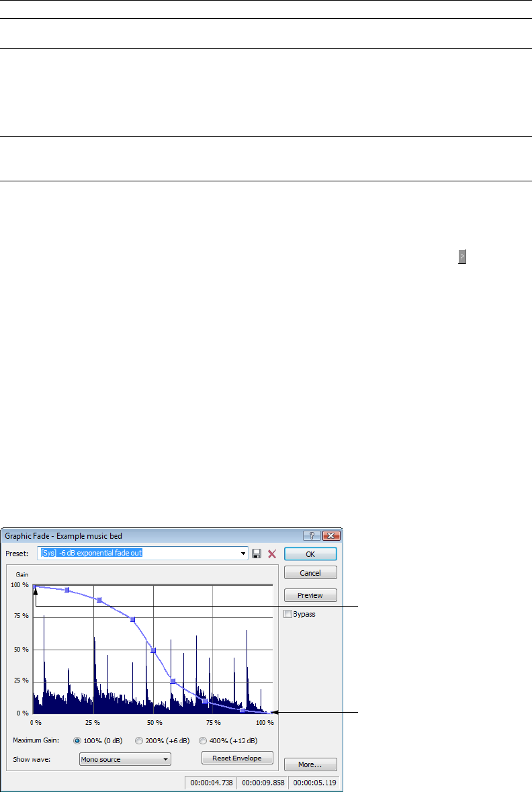The image size is (532, 792).
Task: Save the current preset with the disk icon
Action: point(257,554)
